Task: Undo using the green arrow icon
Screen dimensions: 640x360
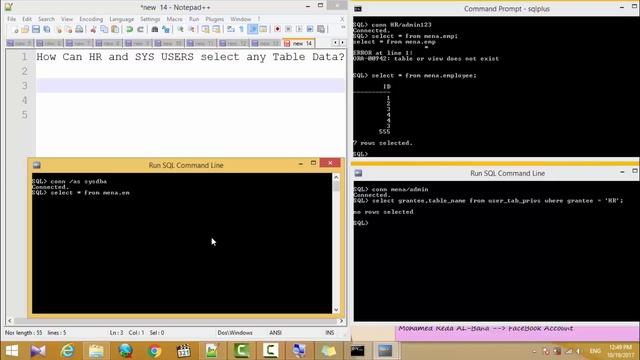Action: pos(129,29)
